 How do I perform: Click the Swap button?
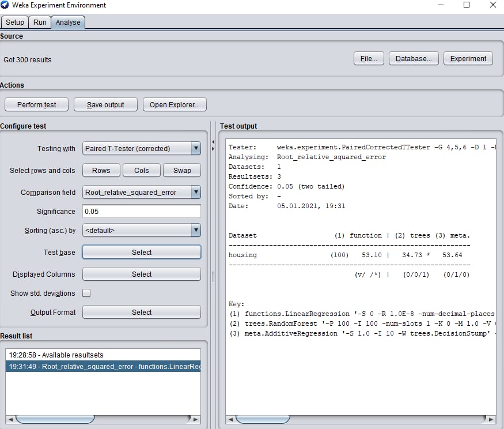click(x=182, y=170)
